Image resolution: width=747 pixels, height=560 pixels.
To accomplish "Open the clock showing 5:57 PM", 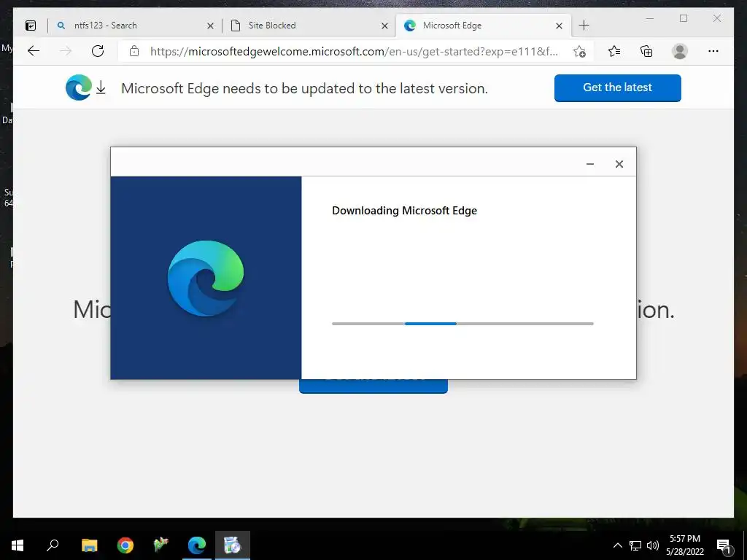I will click(684, 545).
